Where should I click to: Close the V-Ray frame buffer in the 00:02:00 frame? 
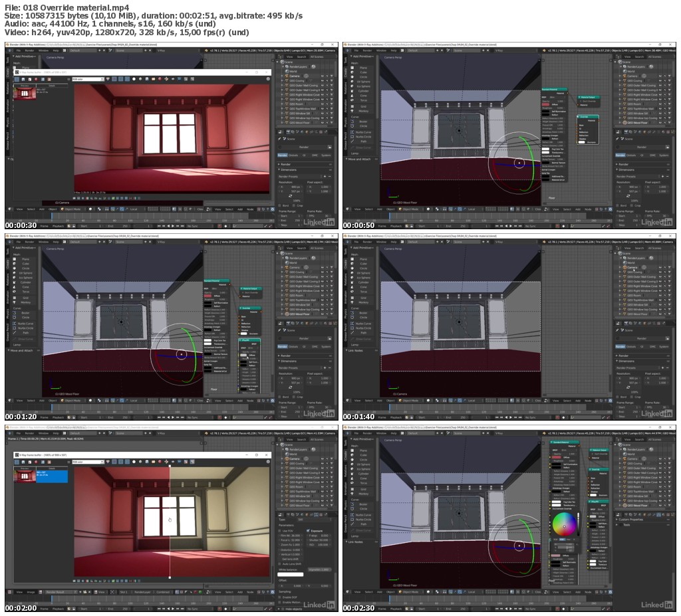coord(266,455)
